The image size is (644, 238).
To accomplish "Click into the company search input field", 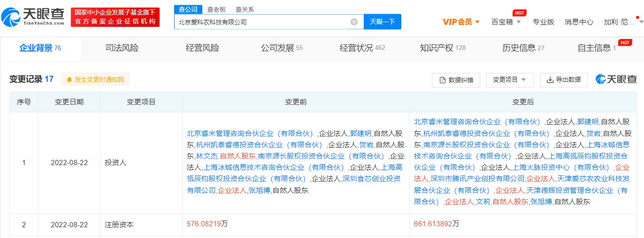I will (263, 22).
